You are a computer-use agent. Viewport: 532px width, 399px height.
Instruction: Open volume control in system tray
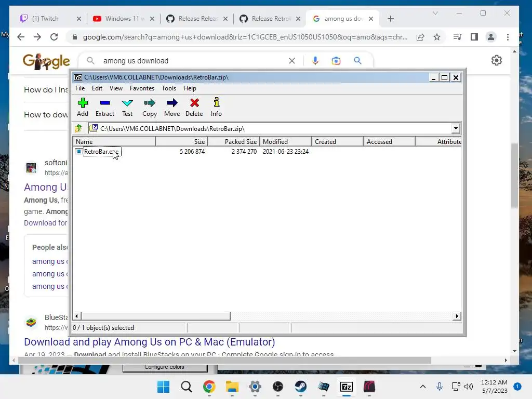[x=469, y=387]
